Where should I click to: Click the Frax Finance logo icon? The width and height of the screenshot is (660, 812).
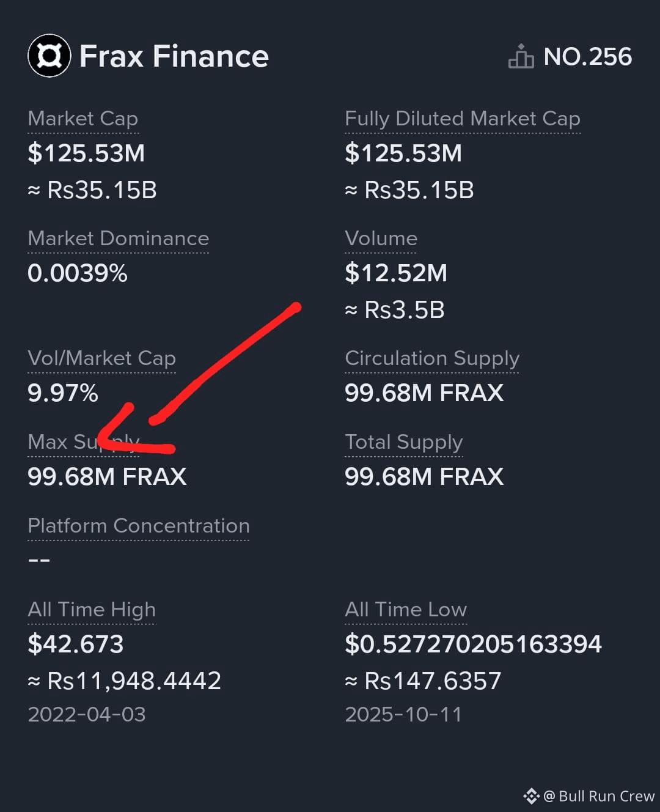point(50,56)
